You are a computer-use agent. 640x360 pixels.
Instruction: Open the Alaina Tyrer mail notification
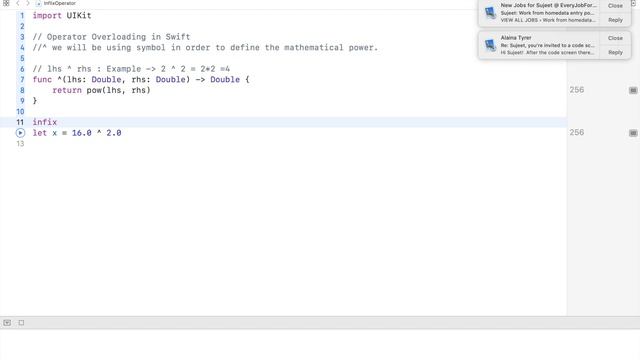[x=547, y=45]
